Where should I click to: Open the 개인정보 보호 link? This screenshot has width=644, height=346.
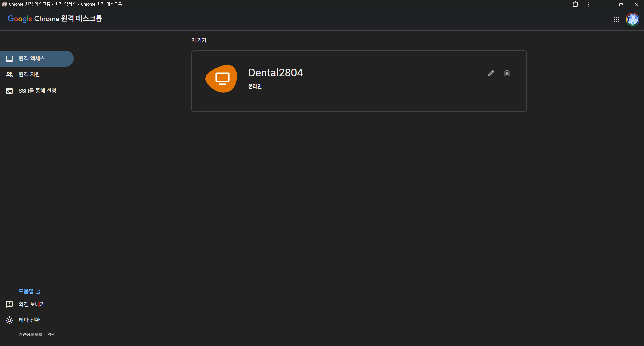pos(31,335)
